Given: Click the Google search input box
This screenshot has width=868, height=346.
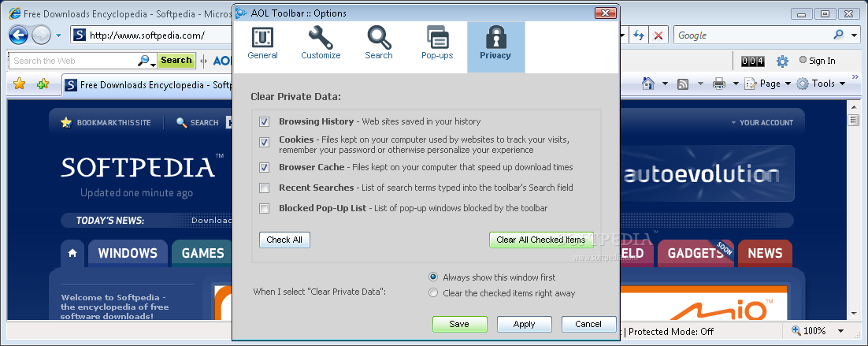Looking at the screenshot, I should (751, 35).
